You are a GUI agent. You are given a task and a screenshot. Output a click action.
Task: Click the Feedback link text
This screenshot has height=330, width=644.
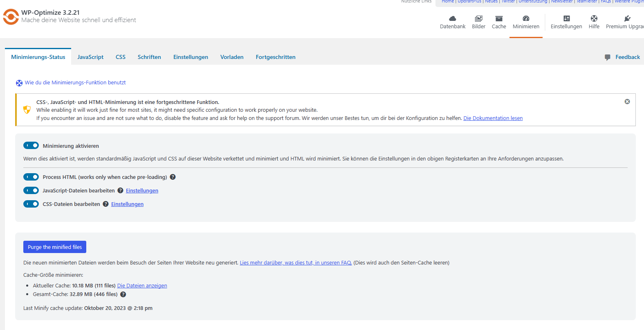[x=628, y=57]
